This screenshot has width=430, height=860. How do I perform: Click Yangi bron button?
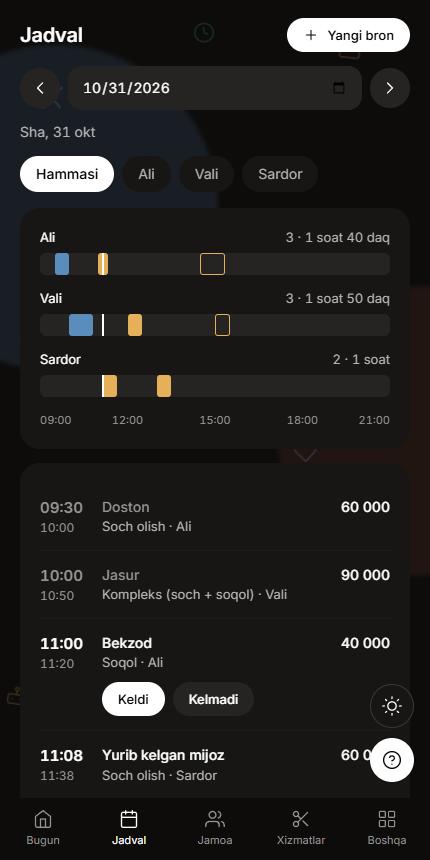(348, 35)
